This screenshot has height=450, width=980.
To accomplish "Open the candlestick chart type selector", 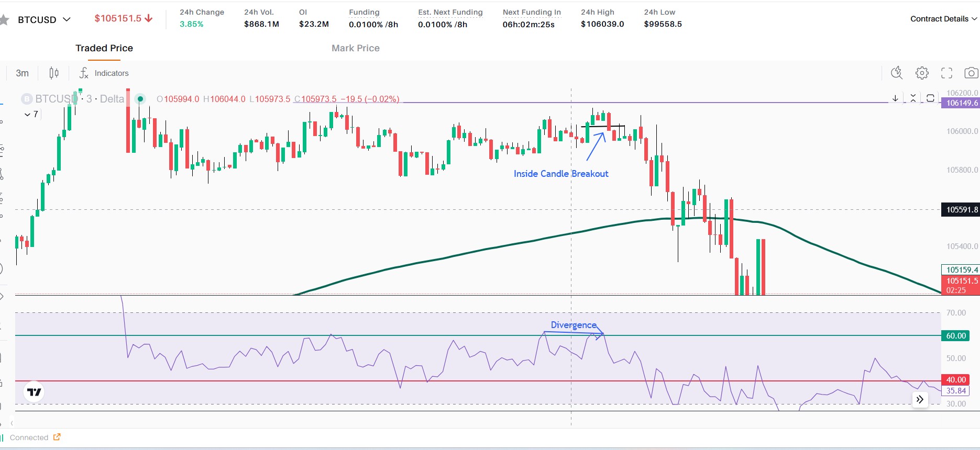I will pyautogui.click(x=54, y=73).
